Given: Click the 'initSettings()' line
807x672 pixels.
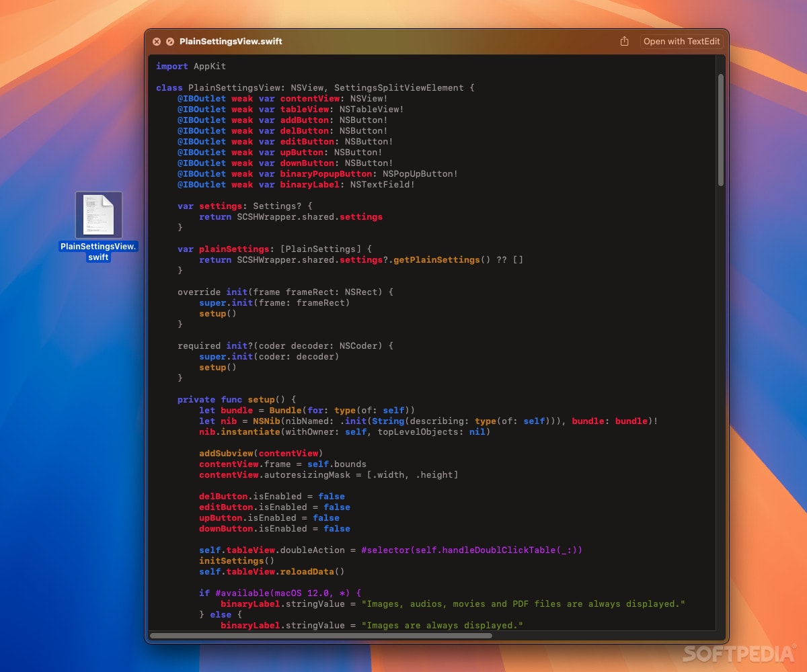Looking at the screenshot, I should tap(237, 561).
